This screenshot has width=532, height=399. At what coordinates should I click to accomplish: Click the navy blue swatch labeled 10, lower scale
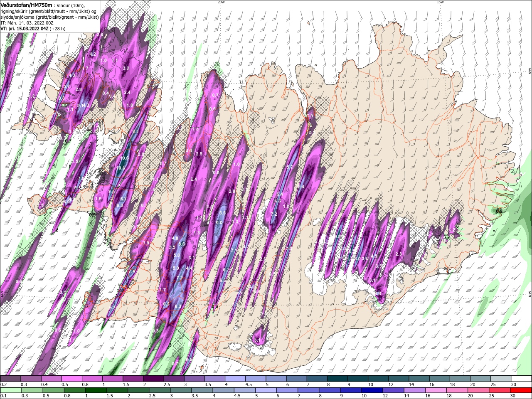coord(372,390)
